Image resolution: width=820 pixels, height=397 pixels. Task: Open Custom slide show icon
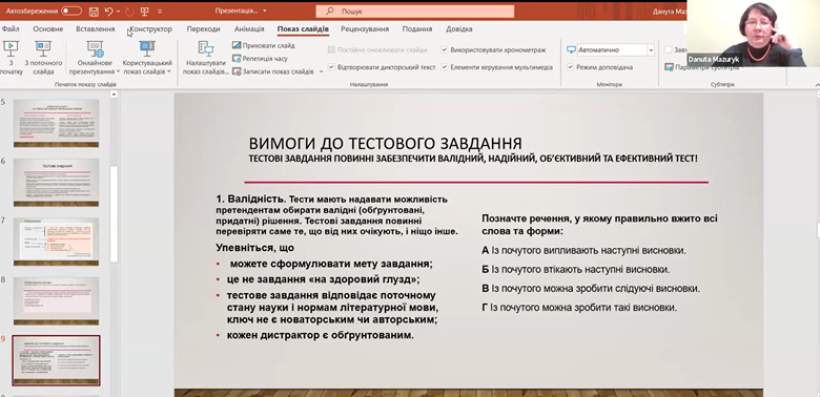(147, 49)
